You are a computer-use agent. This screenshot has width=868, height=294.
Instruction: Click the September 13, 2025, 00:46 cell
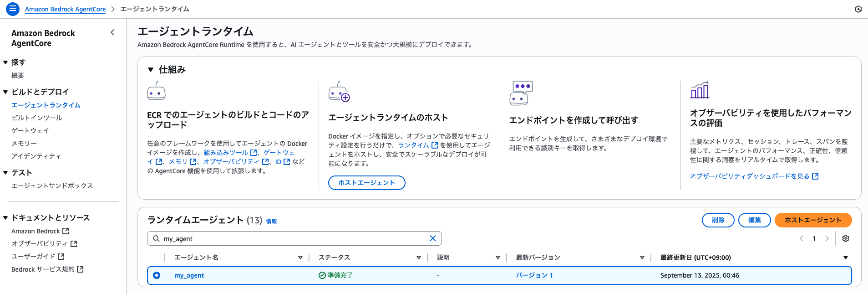pyautogui.click(x=700, y=275)
